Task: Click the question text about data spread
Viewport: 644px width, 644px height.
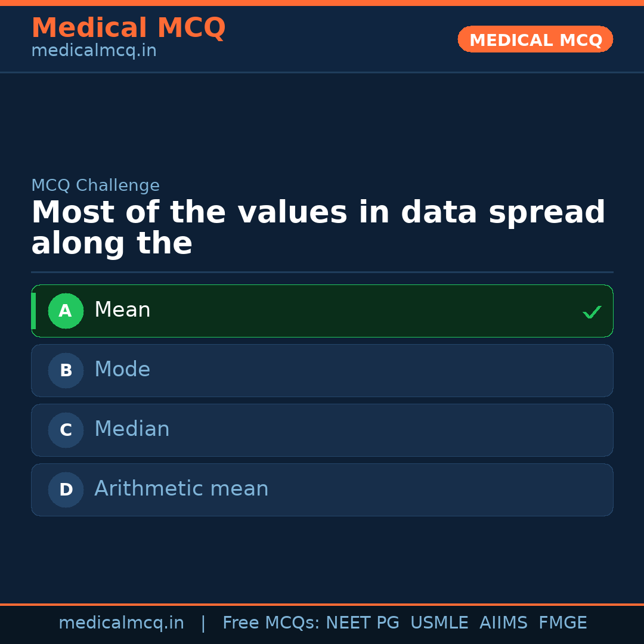Action: 318,227
